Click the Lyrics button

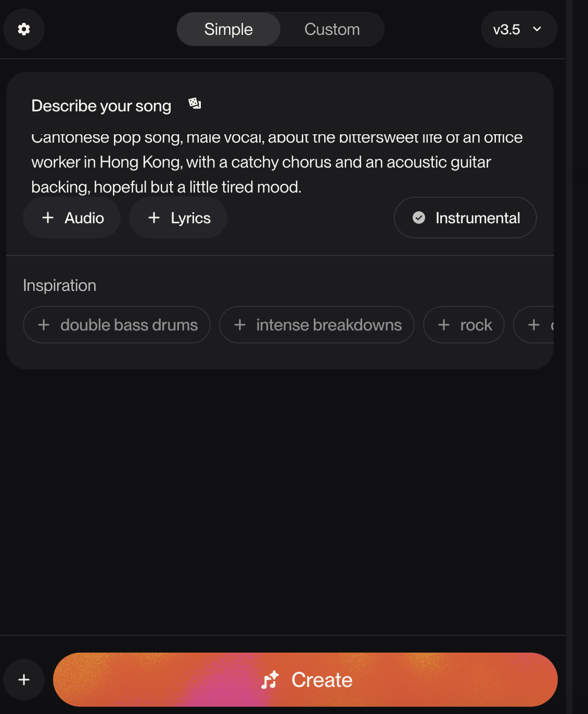click(178, 218)
